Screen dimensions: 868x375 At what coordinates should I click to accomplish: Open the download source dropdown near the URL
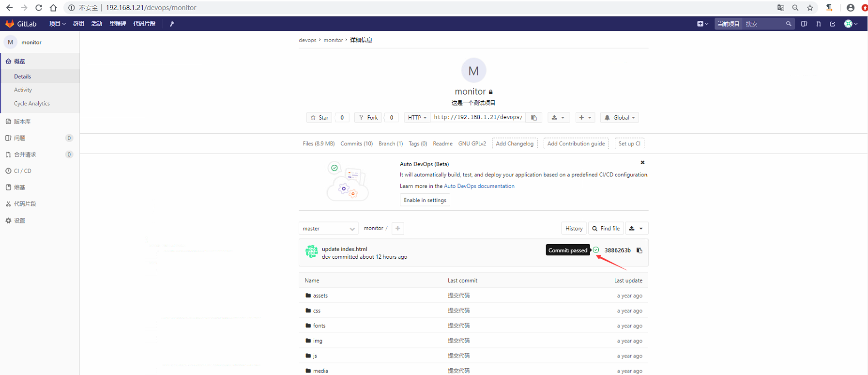[x=558, y=118]
